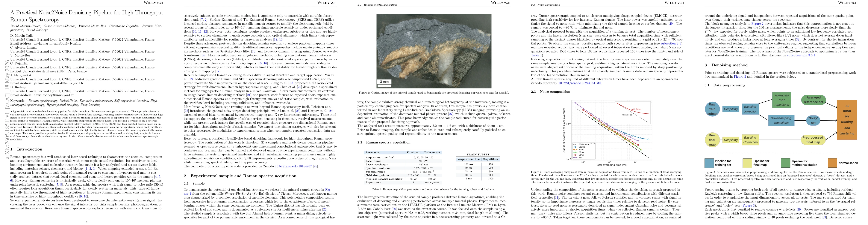Viewport: 868px width, 225px height.
Task: Click the optical image of the mineral sample
Action: [x=434, y=51]
